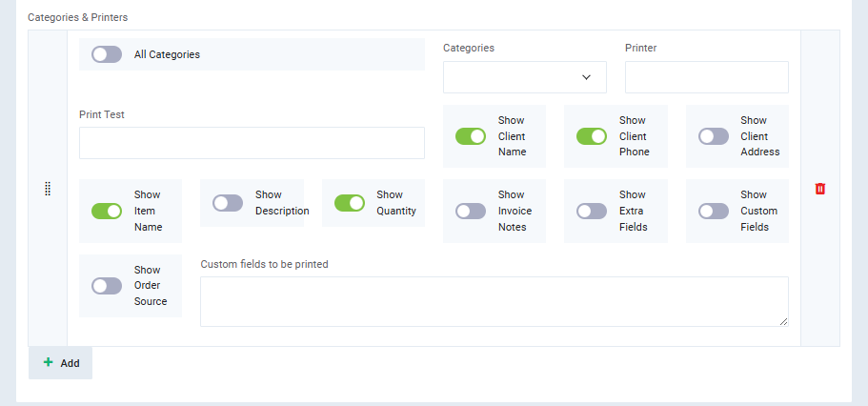Image resolution: width=868 pixels, height=406 pixels.
Task: Enable Show Invoice Notes switch
Action: point(471,211)
